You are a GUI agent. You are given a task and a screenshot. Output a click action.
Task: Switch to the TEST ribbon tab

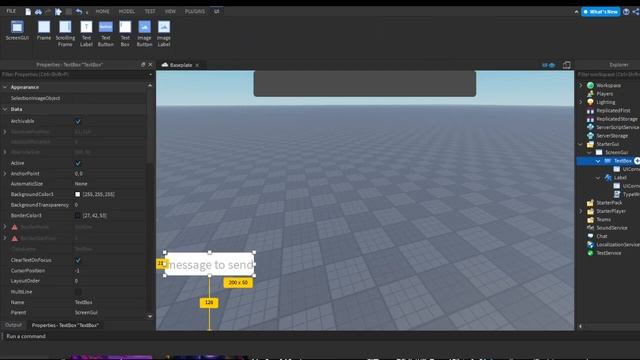tap(150, 11)
